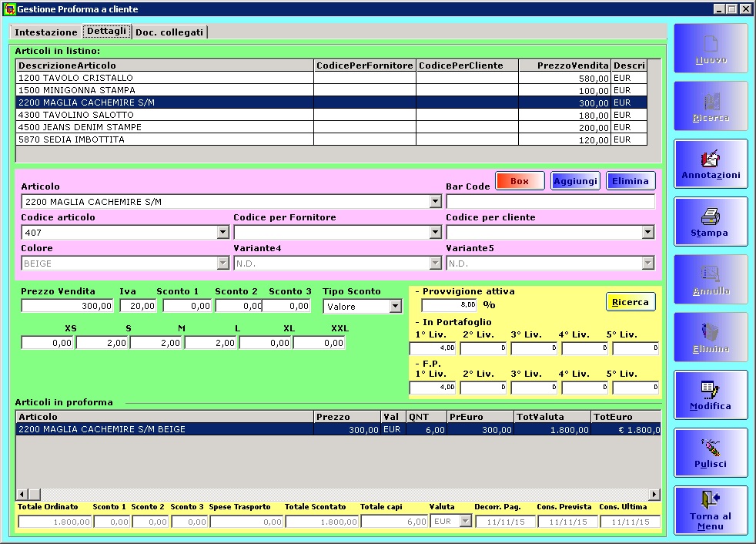
Task: Select 1500 MINIGONNA STAMPA row
Action: (331, 90)
